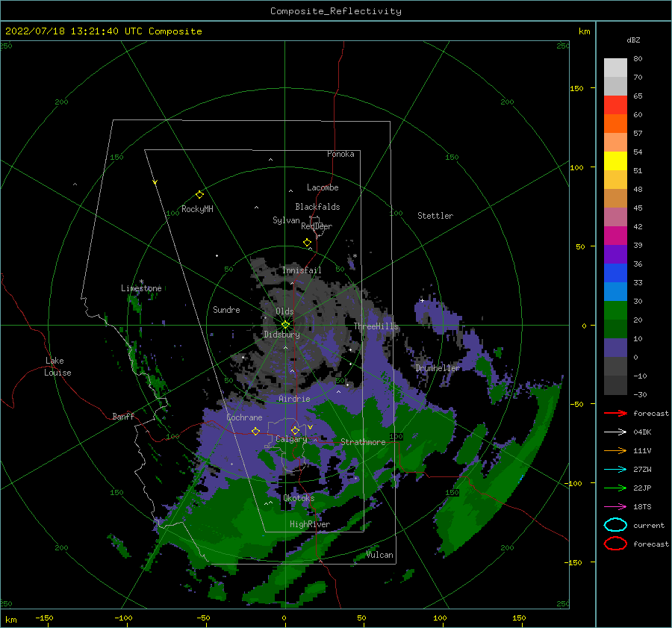This screenshot has width=672, height=628.
Task: Click the Lake Louise label
Action: tap(57, 367)
